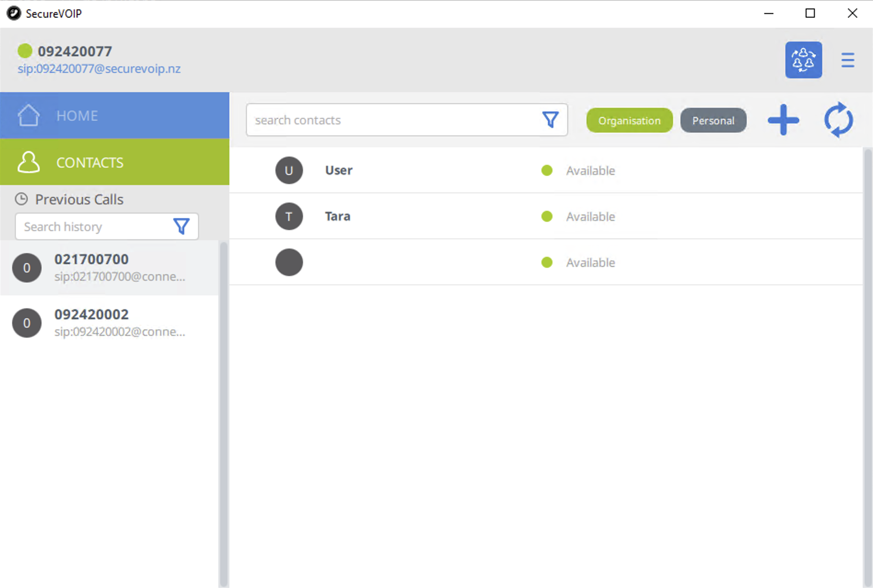
Task: Switch to the Personal contacts filter
Action: point(713,121)
